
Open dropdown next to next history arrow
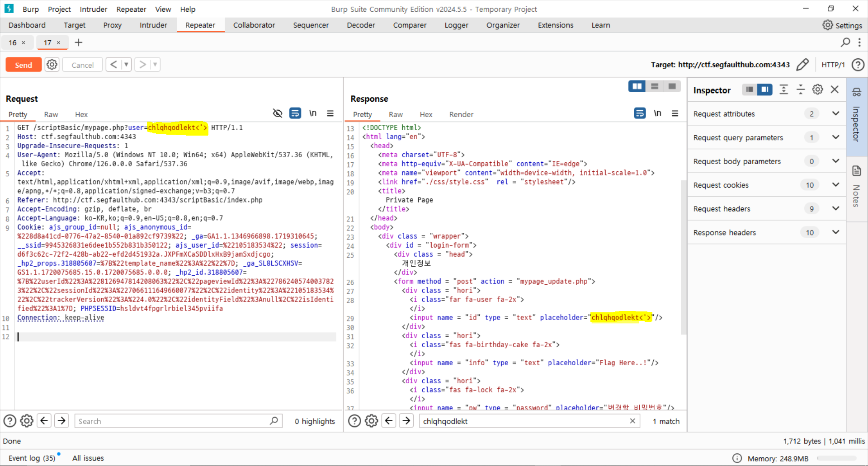coord(155,65)
